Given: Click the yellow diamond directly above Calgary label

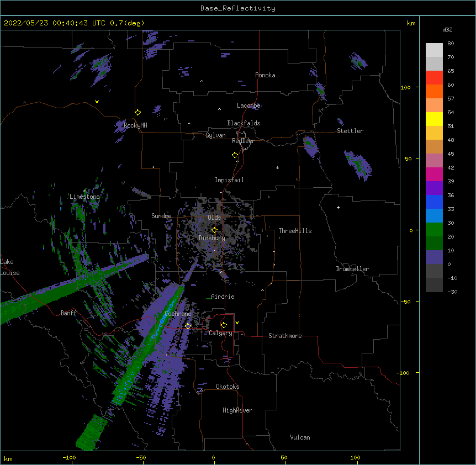Looking at the screenshot, I should (224, 325).
